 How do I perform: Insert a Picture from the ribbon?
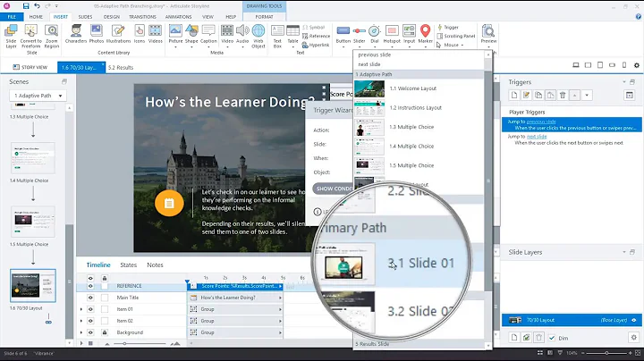175,34
